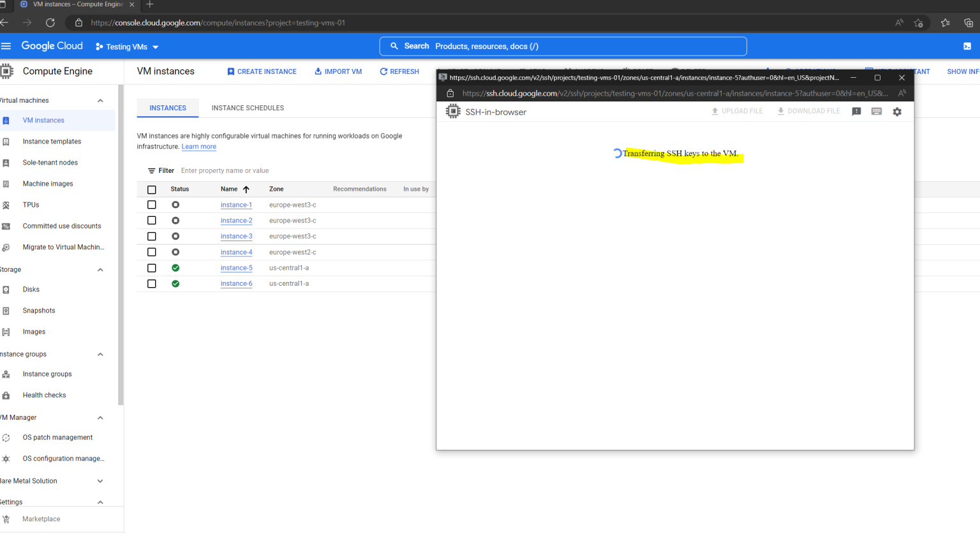980x534 pixels.
Task: Open the Google Cloud navigation hamburger menu
Action: 6,46
